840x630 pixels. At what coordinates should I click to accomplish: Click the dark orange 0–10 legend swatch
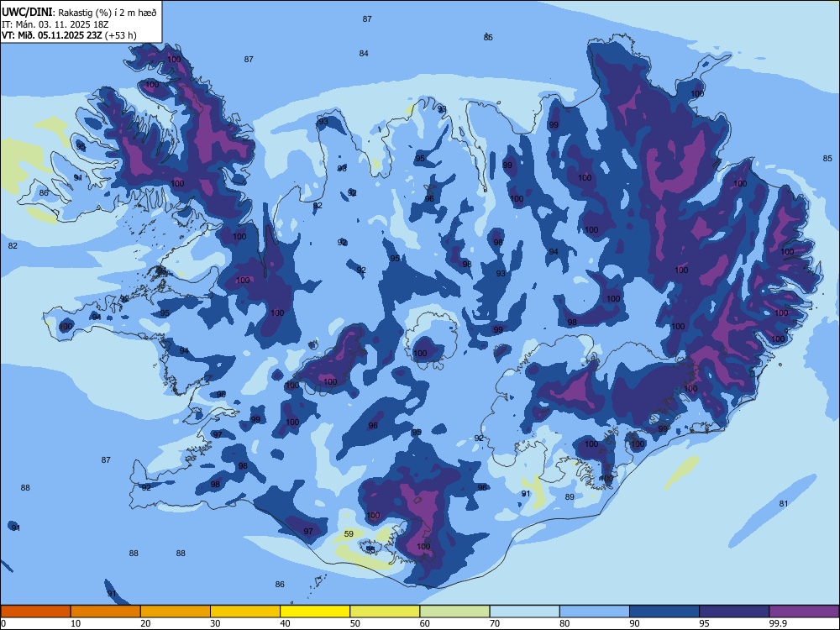click(35, 612)
